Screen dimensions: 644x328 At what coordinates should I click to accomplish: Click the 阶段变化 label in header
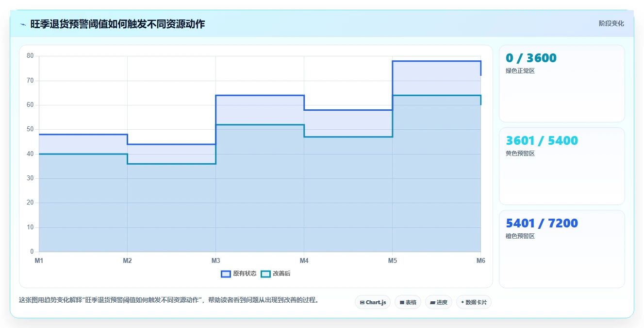point(611,23)
